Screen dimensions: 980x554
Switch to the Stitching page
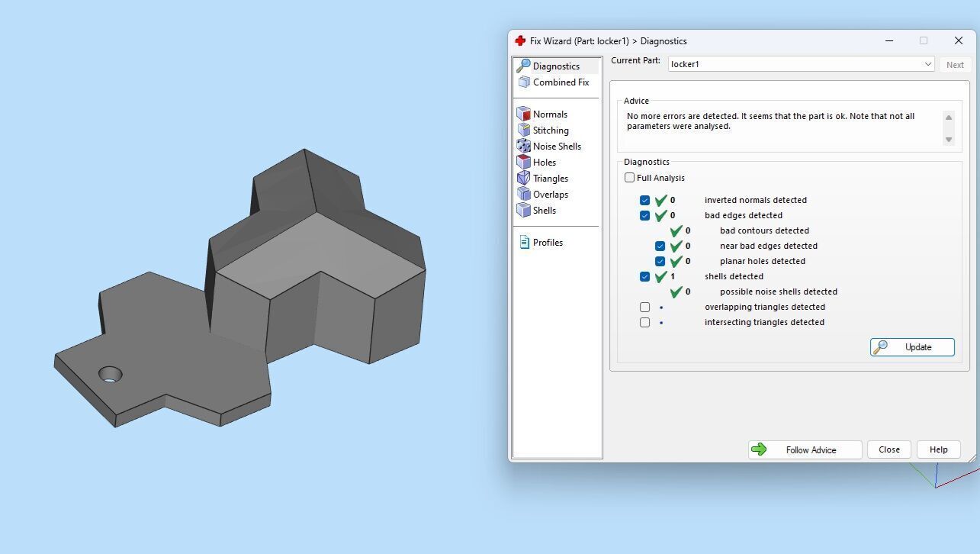coord(551,130)
